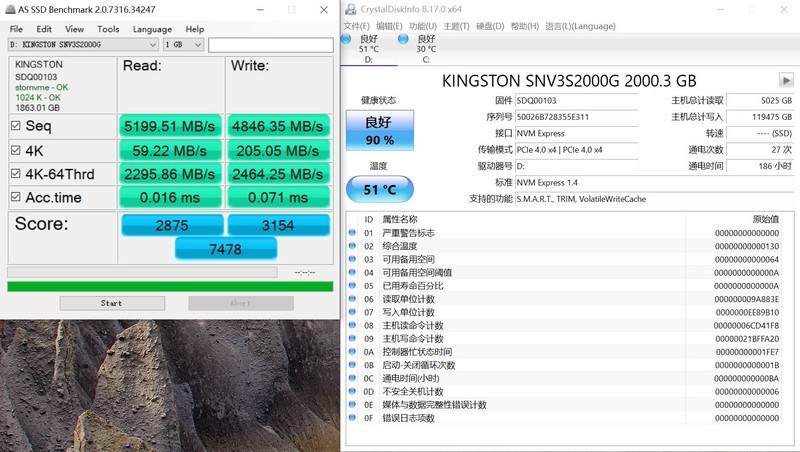Click status dot of attribute 03 row
Screen dimensions: 800x452
(x=352, y=259)
